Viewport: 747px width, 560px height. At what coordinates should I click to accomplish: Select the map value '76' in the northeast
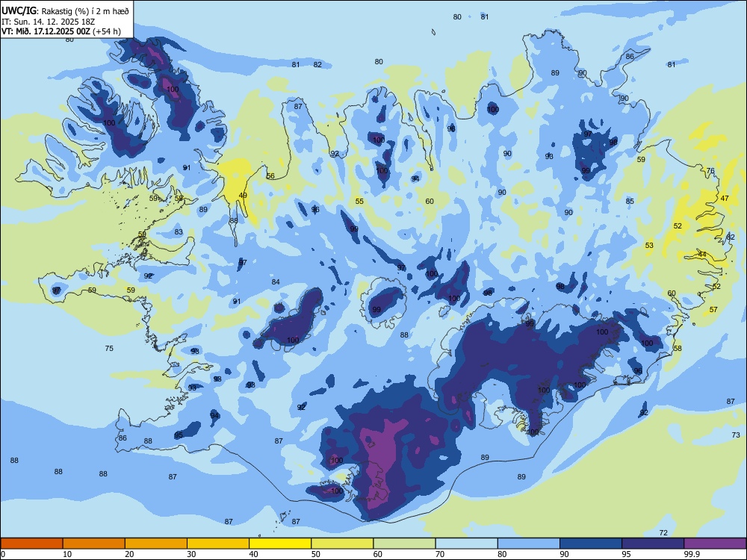pos(710,170)
